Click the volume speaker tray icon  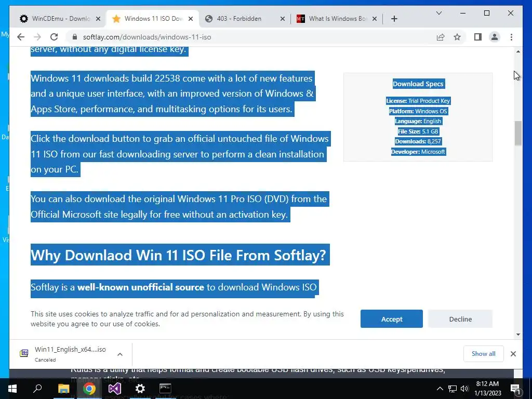(x=464, y=389)
